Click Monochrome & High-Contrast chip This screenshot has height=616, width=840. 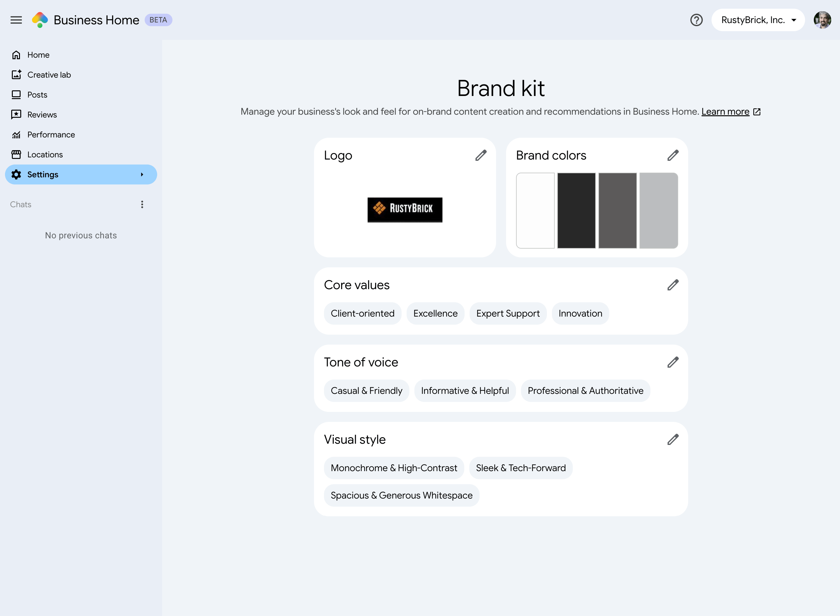tap(394, 468)
